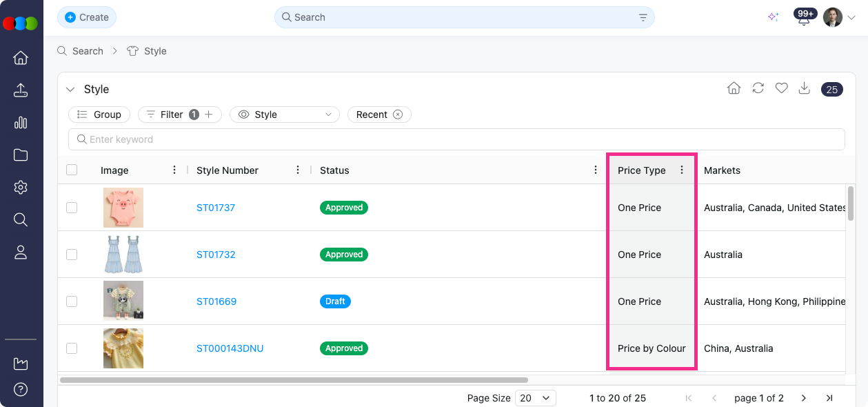Select the checkbox for ST01737 row
Screen dimensions: 868x407
click(x=72, y=208)
